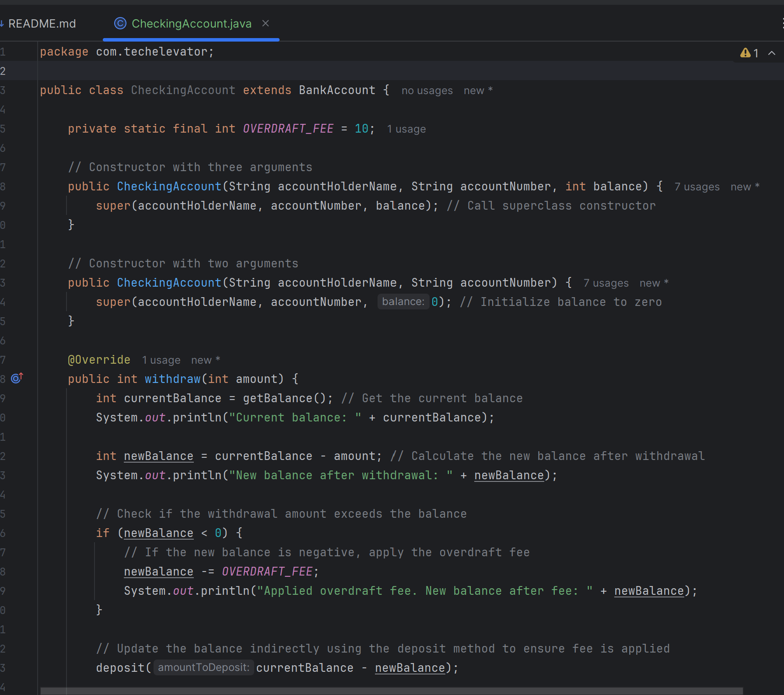Click the overriding method arrow icon beside withdraw
Image resolution: width=784 pixels, height=695 pixels.
16,378
